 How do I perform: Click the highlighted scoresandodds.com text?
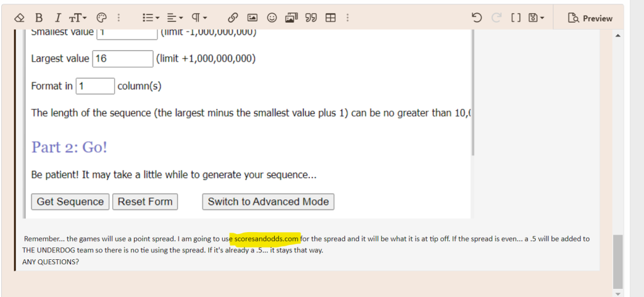tap(265, 238)
